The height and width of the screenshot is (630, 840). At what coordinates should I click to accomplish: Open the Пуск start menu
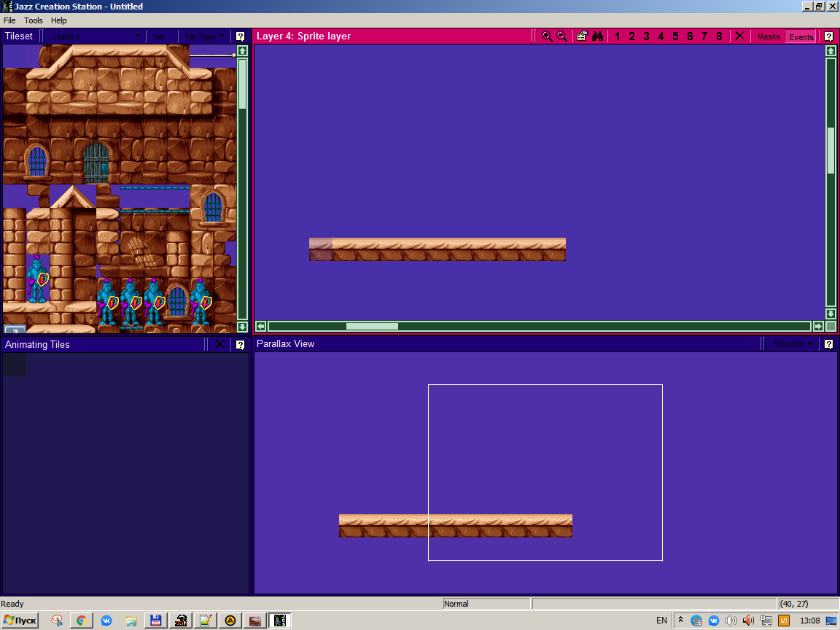[x=20, y=621]
